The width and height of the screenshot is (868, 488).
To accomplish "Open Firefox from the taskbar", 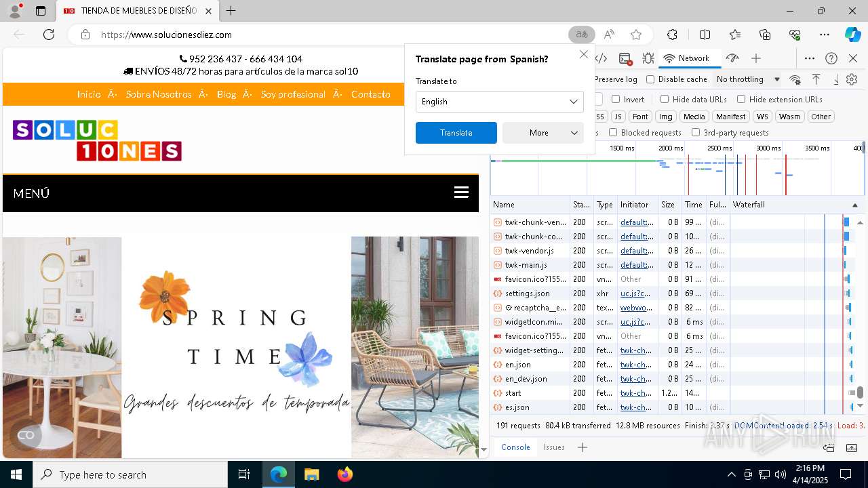I will pyautogui.click(x=344, y=474).
